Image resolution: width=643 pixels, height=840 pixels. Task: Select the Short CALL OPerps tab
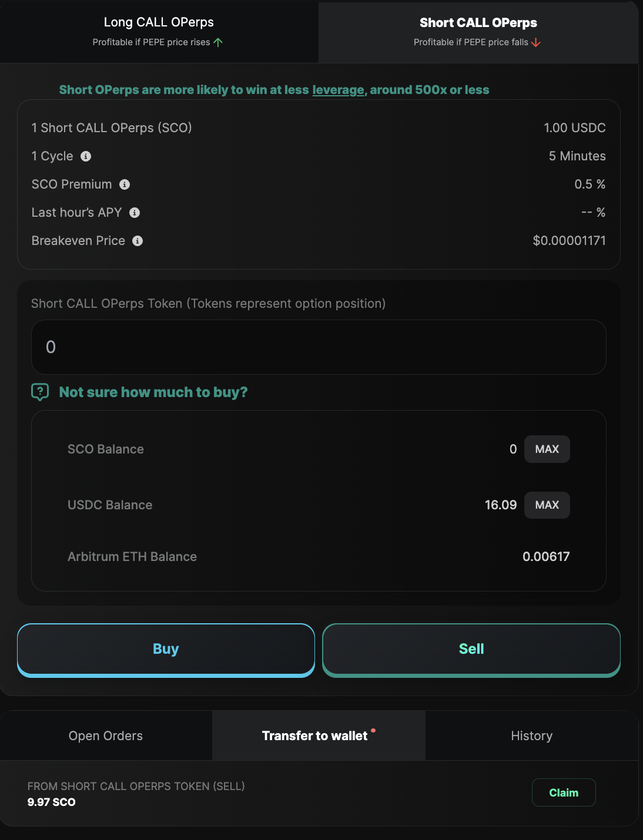478,32
